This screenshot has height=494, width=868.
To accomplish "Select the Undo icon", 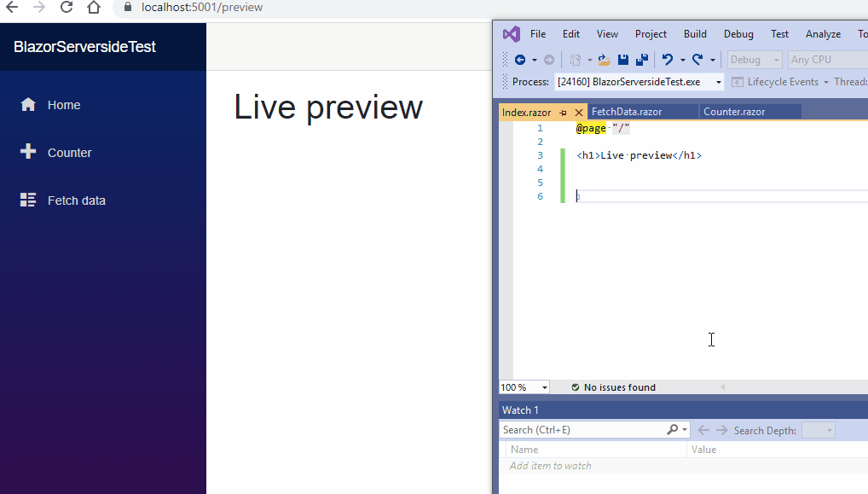I will click(668, 59).
